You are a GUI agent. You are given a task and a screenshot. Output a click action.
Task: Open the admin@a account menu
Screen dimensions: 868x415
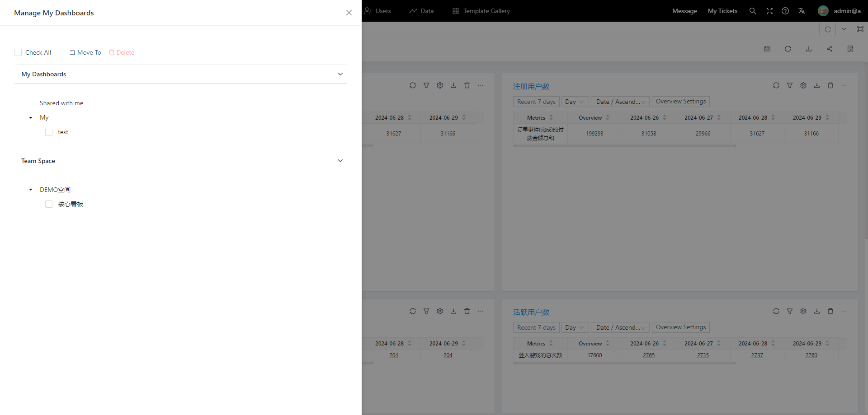[839, 11]
